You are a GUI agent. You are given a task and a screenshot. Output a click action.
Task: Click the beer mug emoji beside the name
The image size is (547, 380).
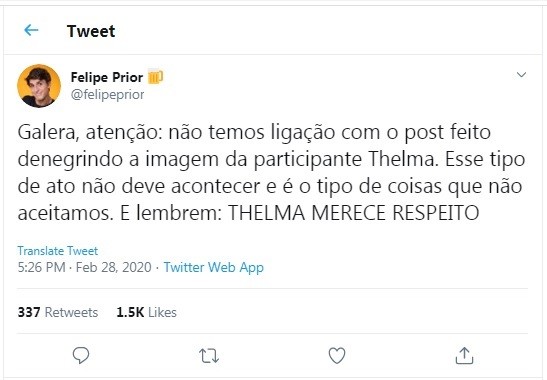click(x=155, y=77)
